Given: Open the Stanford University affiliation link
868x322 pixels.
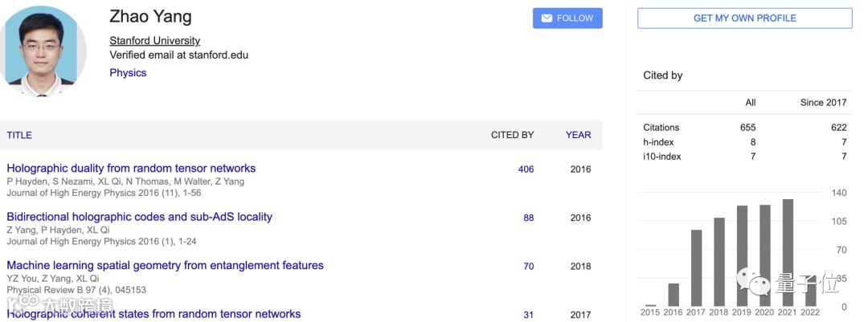Looking at the screenshot, I should click(154, 41).
